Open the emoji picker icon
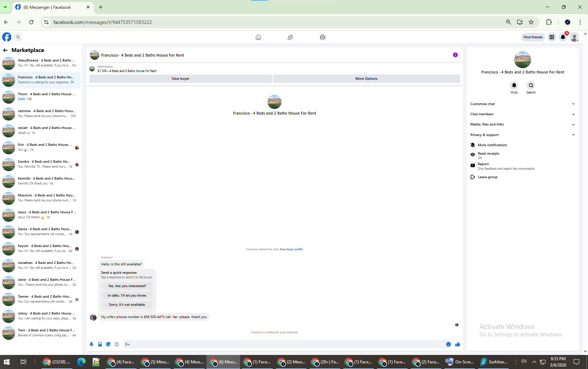Screen dimensions: 588x369 coord(448,344)
